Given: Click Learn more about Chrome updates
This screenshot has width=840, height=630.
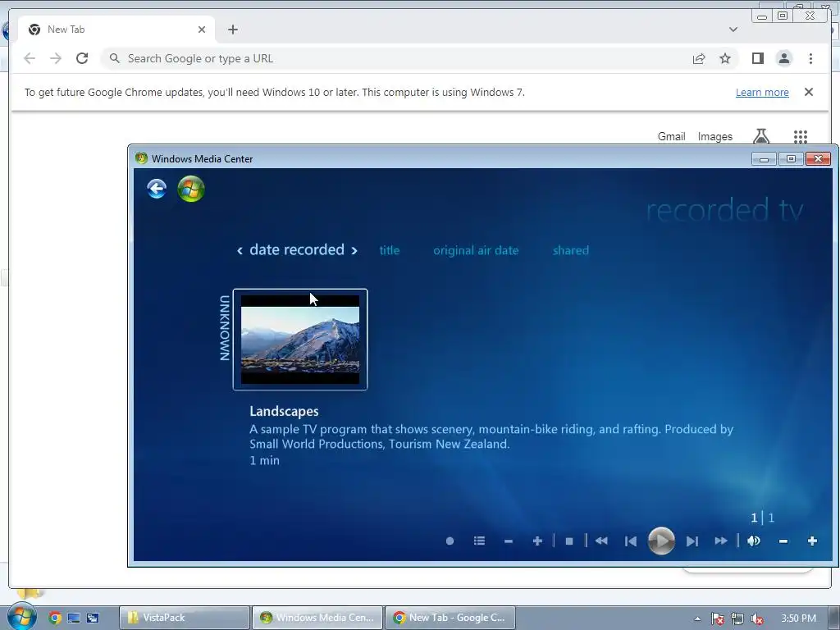Looking at the screenshot, I should point(762,92).
